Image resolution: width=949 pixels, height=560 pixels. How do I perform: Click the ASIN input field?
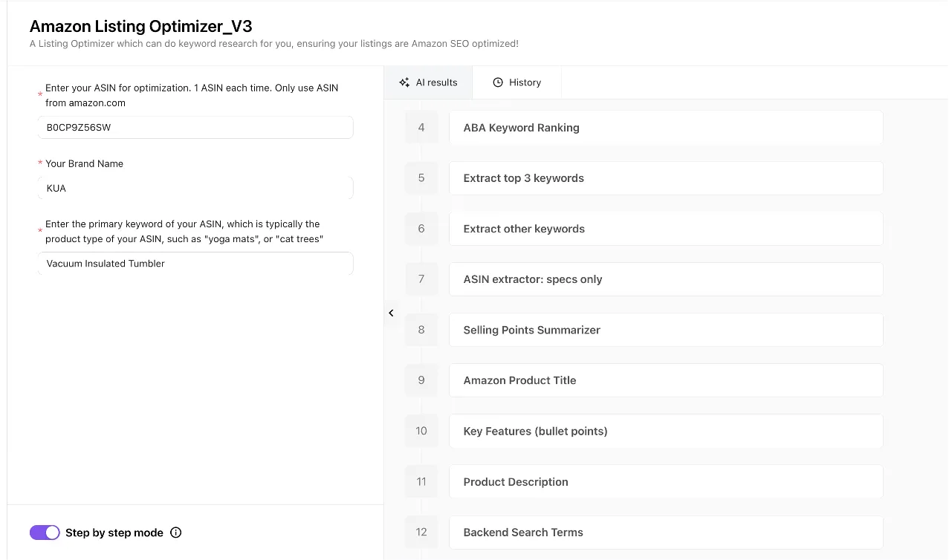(195, 127)
